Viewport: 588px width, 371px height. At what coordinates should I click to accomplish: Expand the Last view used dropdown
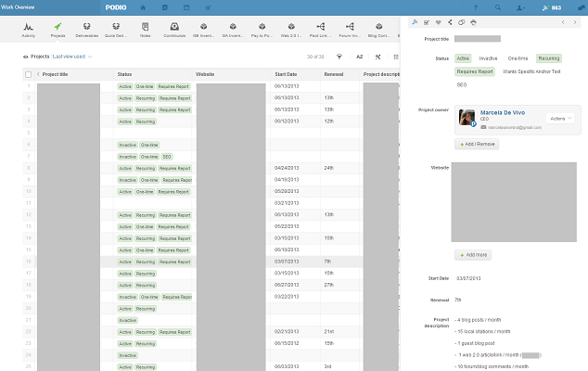point(72,57)
